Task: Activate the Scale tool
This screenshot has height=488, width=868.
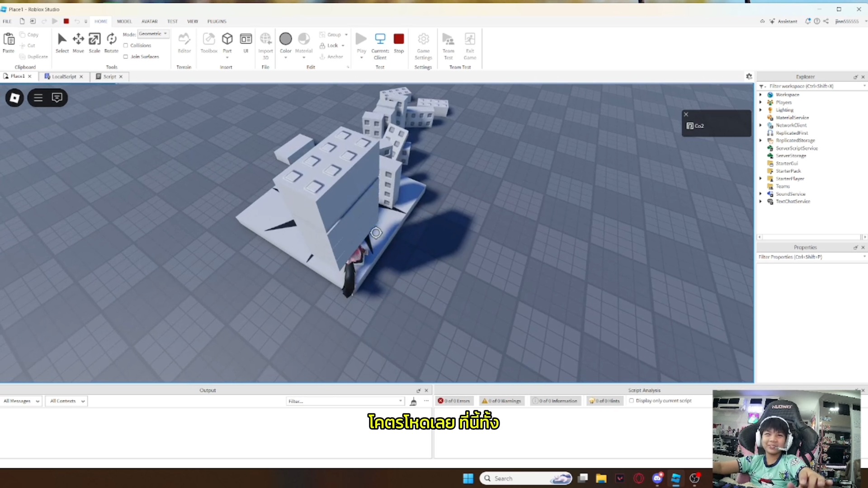Action: [x=94, y=43]
